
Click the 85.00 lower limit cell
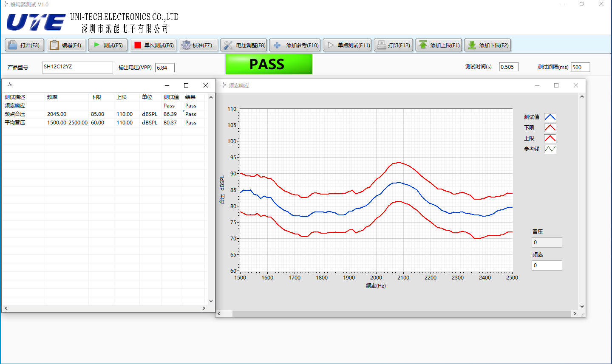click(101, 114)
